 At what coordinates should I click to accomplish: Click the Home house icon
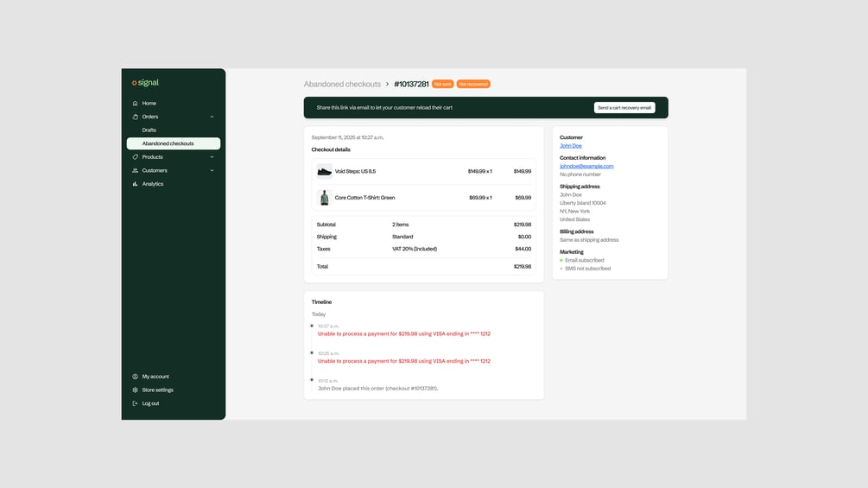point(135,104)
